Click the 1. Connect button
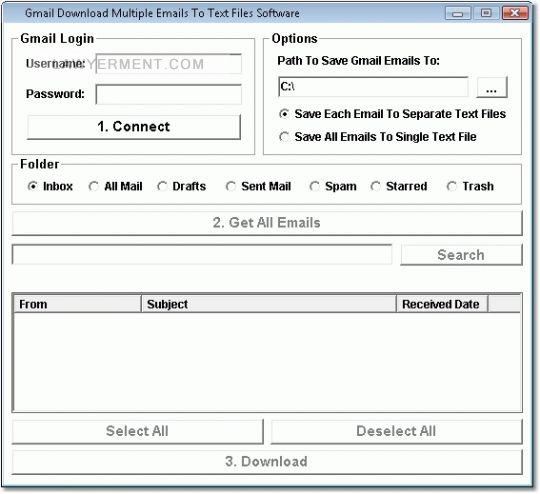The image size is (540, 494). tap(134, 127)
